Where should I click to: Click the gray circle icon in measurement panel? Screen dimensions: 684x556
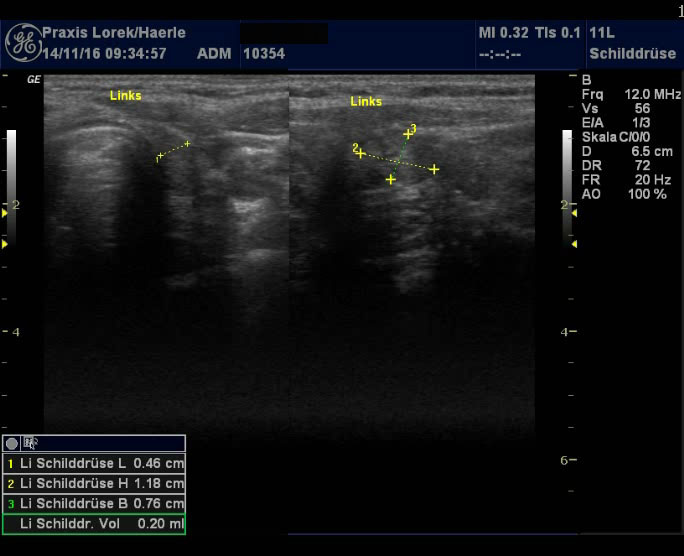[12, 443]
